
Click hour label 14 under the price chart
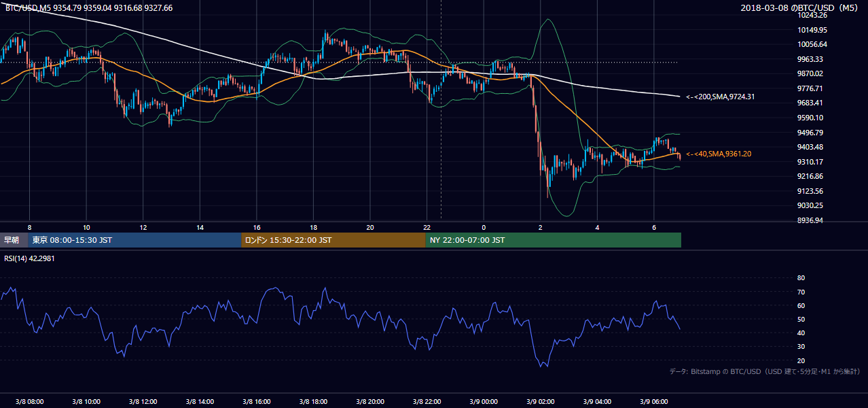(200, 227)
